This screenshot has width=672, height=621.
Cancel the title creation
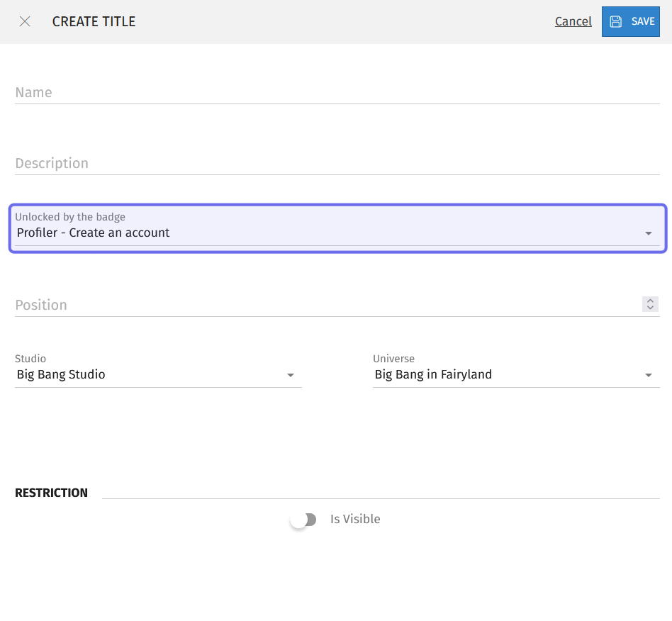point(573,21)
